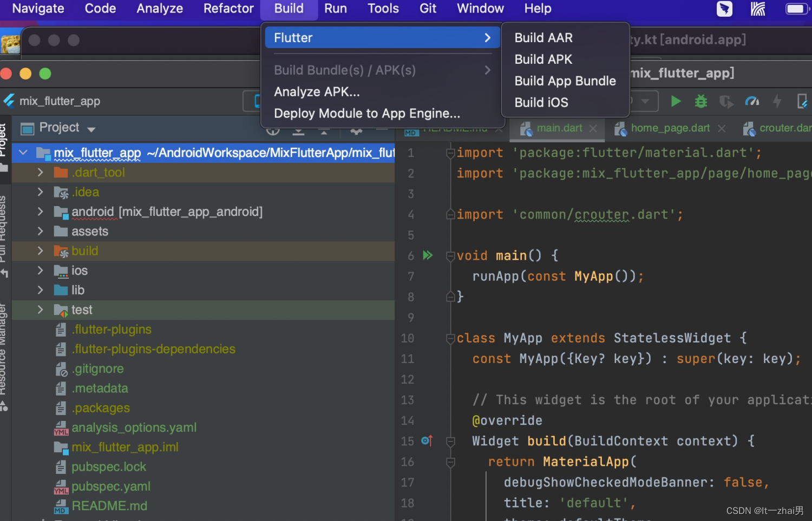The image size is (812, 521).
Task: Expand the lib folder
Action: click(40, 290)
